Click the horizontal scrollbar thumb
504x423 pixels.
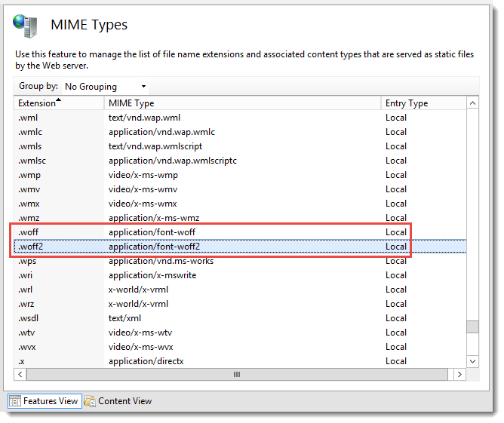pyautogui.click(x=237, y=375)
